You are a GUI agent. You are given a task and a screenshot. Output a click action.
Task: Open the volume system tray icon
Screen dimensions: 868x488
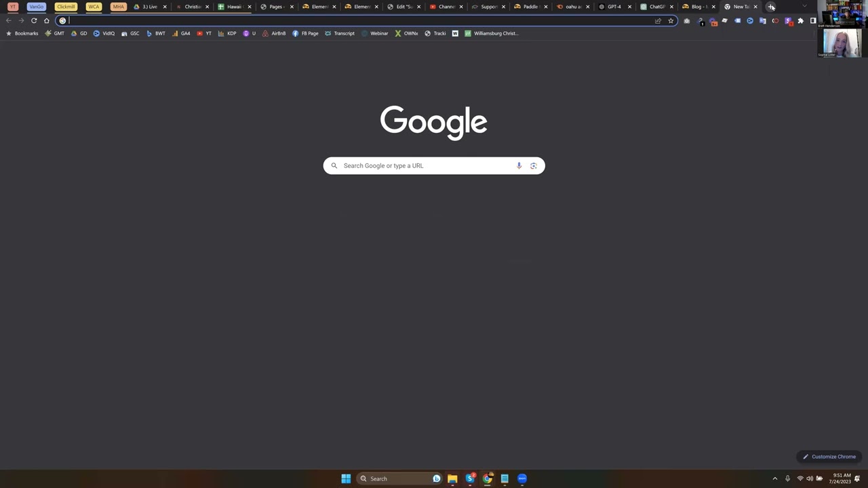[x=810, y=479]
